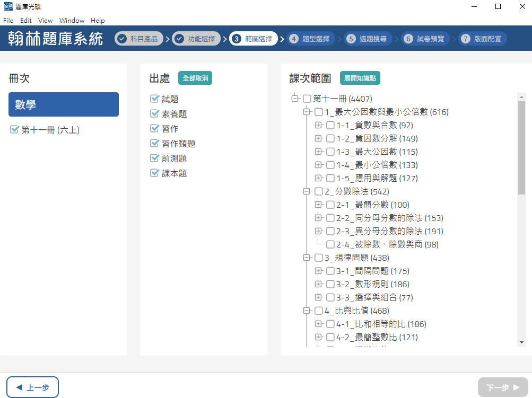Check the 1-3_最大公因數 checkbox
This screenshot has width=532, height=398.
click(330, 152)
